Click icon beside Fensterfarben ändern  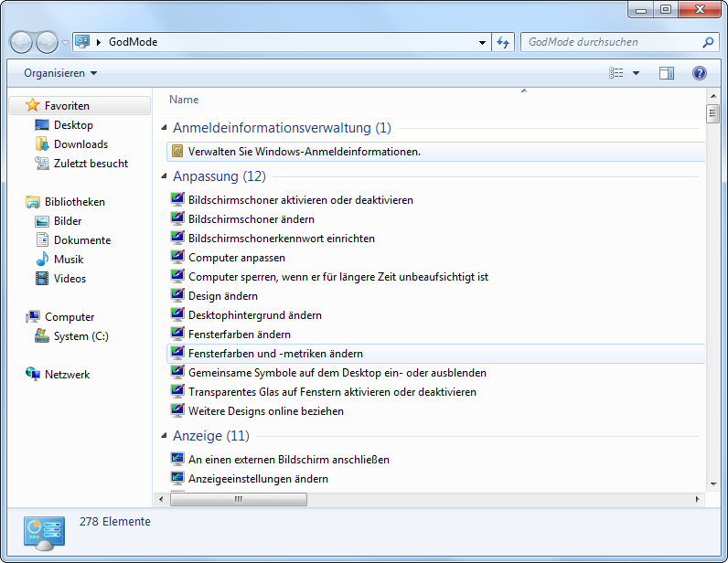tap(177, 335)
